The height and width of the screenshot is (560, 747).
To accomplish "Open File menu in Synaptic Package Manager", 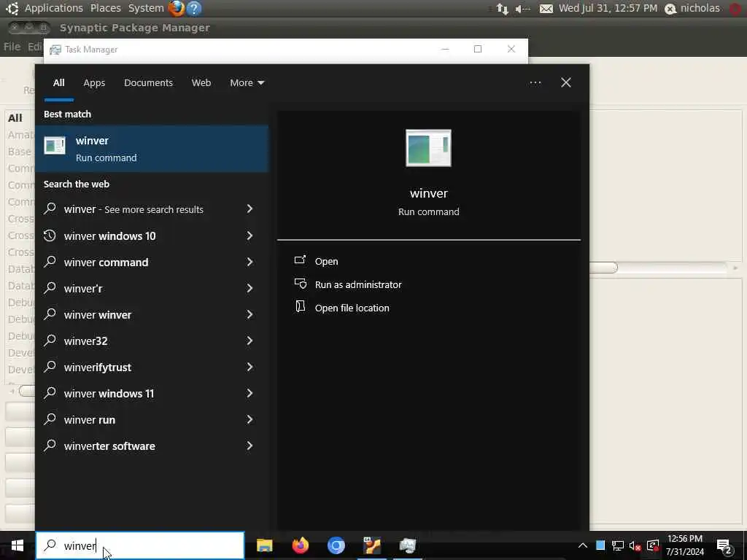I will (x=12, y=47).
